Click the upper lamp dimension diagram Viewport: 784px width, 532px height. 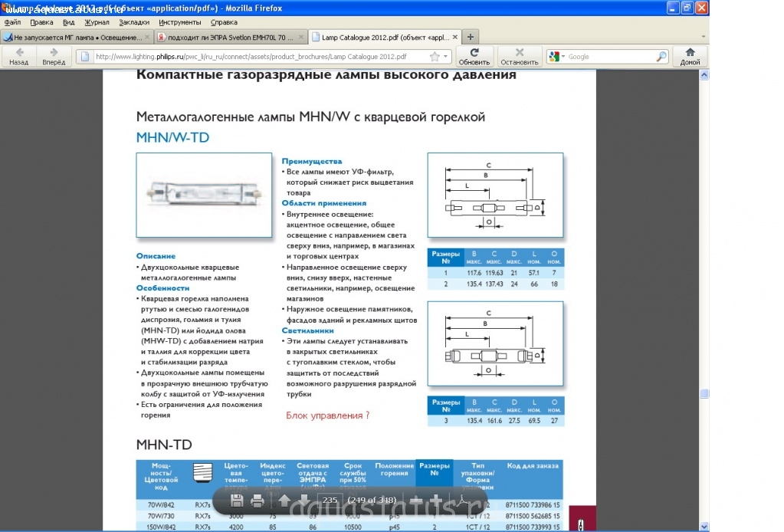495,195
